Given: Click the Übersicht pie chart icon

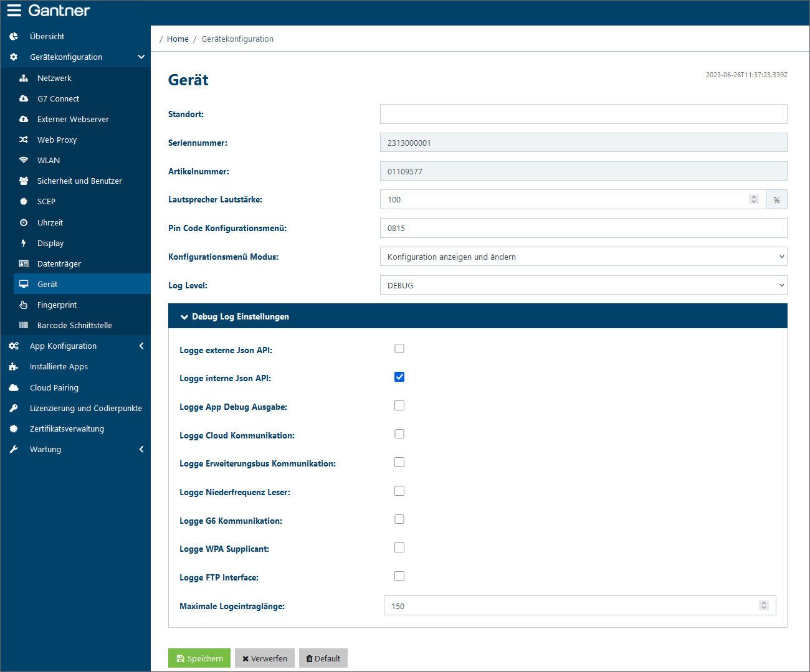Looking at the screenshot, I should click(x=14, y=36).
